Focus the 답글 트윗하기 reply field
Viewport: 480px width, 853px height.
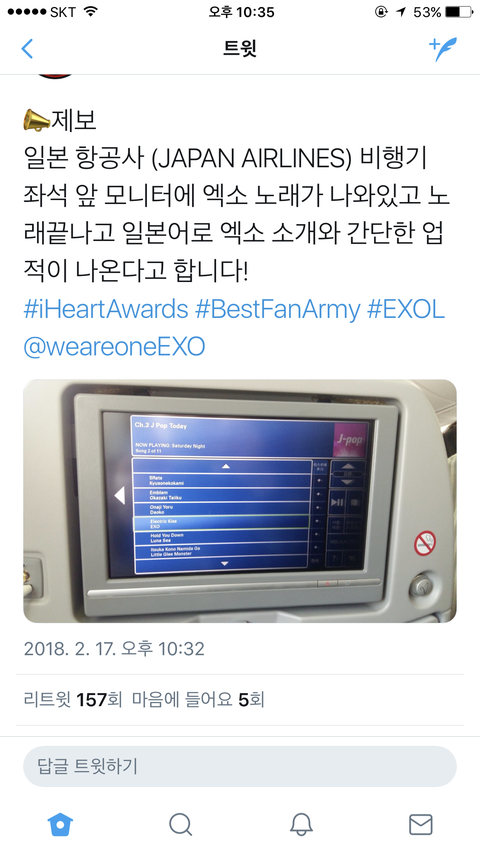239,766
